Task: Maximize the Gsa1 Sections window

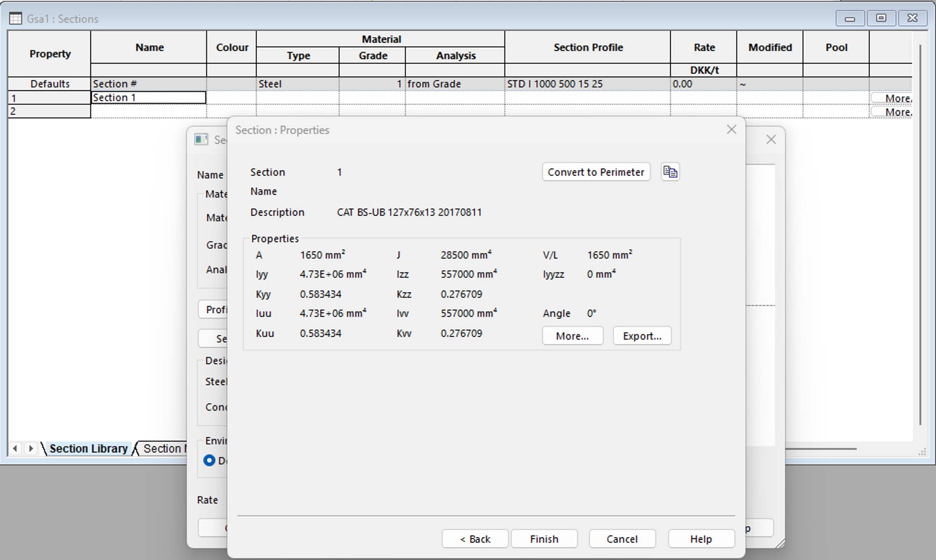Action: (x=881, y=18)
